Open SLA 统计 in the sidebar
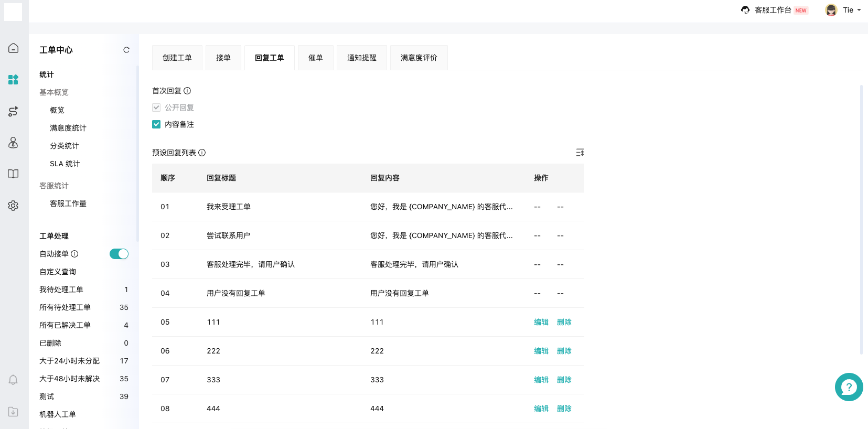Image resolution: width=868 pixels, height=429 pixels. tap(65, 164)
